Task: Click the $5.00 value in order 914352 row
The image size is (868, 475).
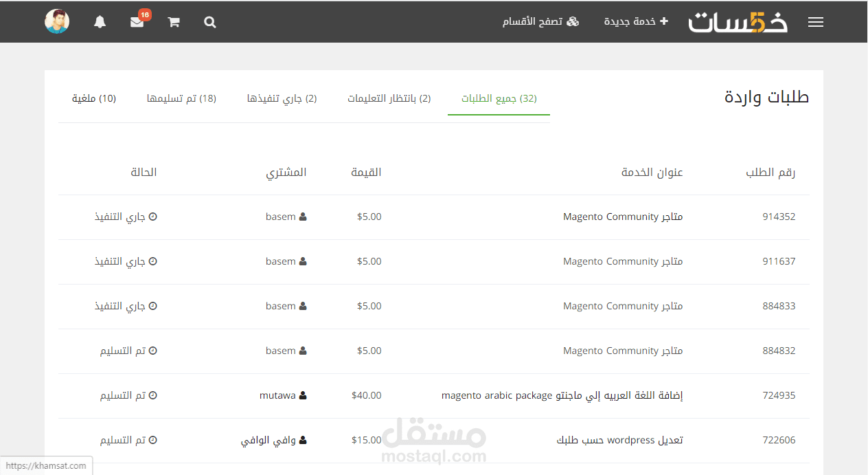Action: pyautogui.click(x=369, y=217)
